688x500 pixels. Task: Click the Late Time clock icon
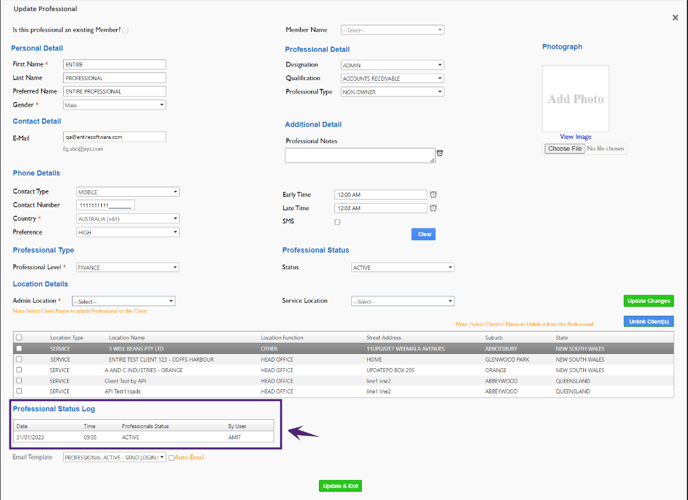coord(433,208)
